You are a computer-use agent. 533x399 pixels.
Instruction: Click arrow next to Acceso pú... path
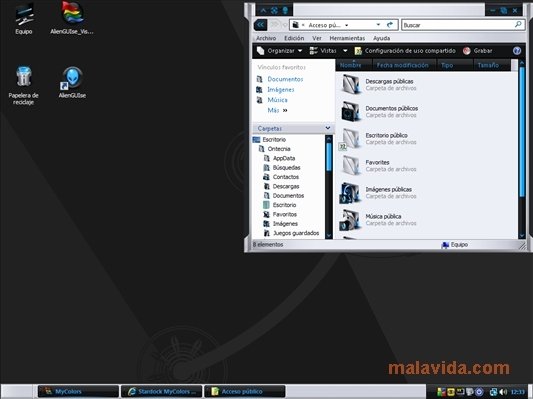point(346,25)
